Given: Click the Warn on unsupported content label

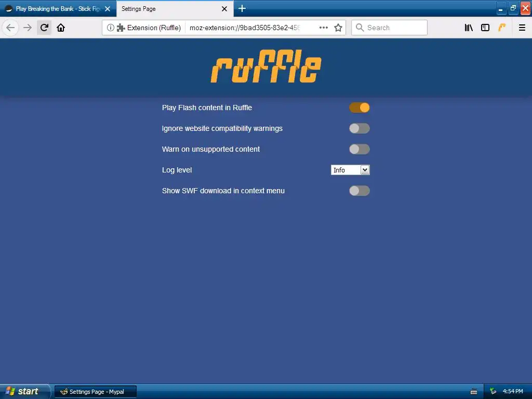Looking at the screenshot, I should point(211,149).
